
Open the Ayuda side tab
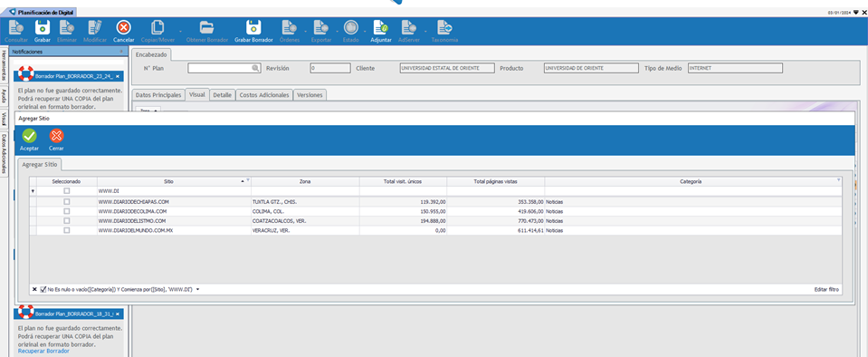pyautogui.click(x=4, y=96)
